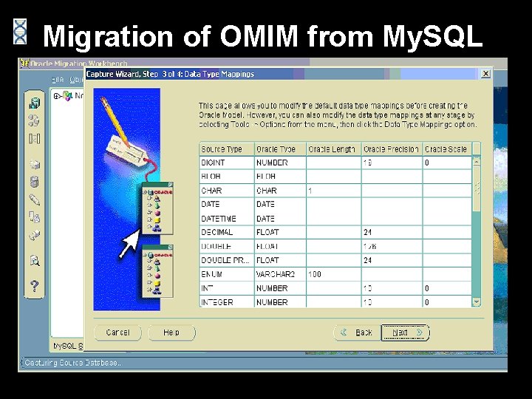Click the VARCHAR2 Oracle type in ENUM row

click(280, 274)
